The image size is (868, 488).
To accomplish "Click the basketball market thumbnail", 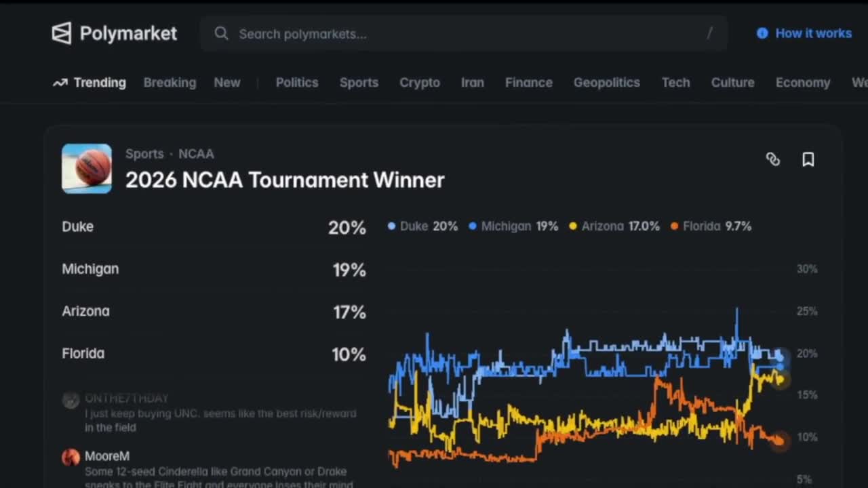I will click(x=87, y=168).
